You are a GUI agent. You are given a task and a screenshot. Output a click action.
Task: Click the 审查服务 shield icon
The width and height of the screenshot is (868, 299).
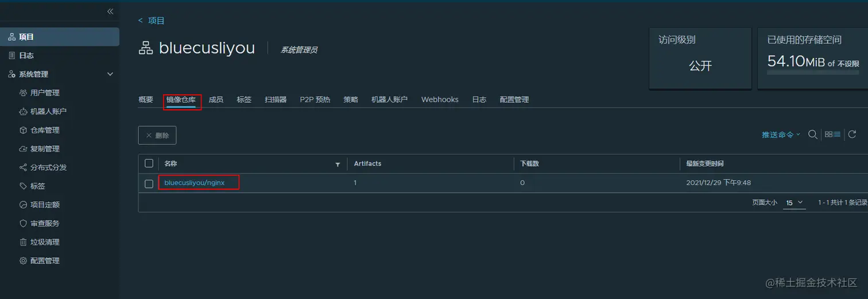[x=23, y=223]
